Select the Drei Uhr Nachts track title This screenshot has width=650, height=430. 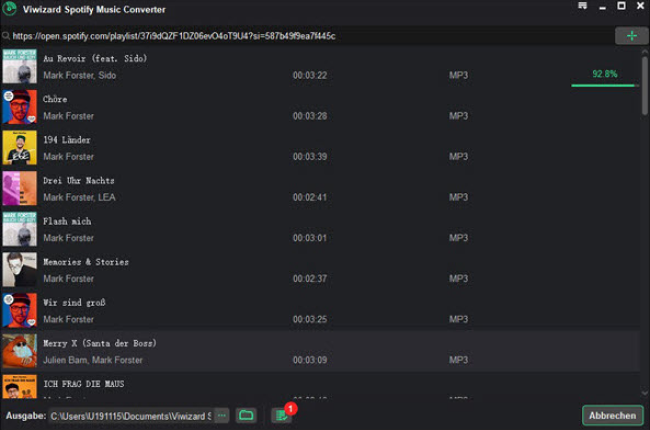tap(79, 181)
